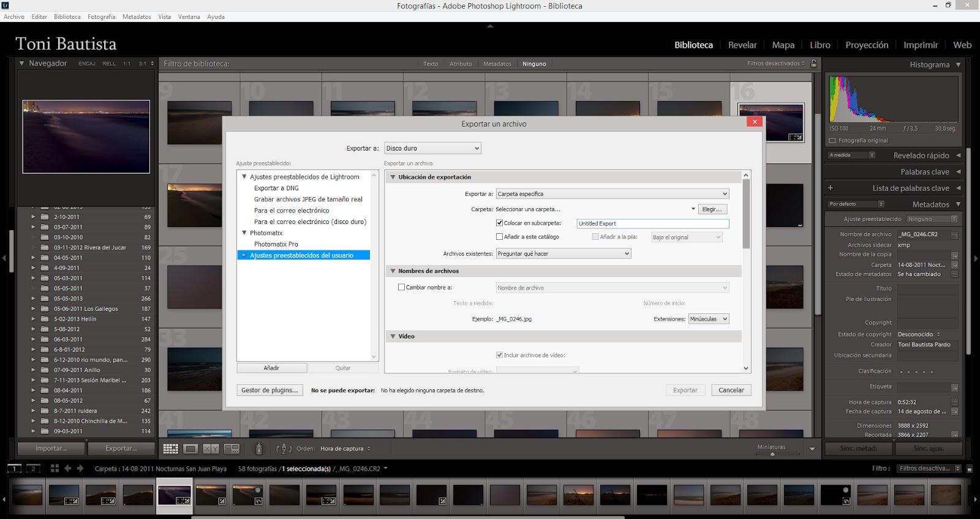Select Grabar archivos JPEG de tamaño real
This screenshot has height=519, width=980.
point(308,199)
